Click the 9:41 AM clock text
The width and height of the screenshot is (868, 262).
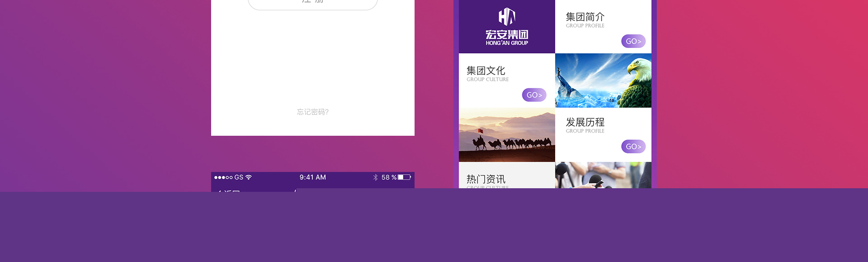tap(313, 177)
